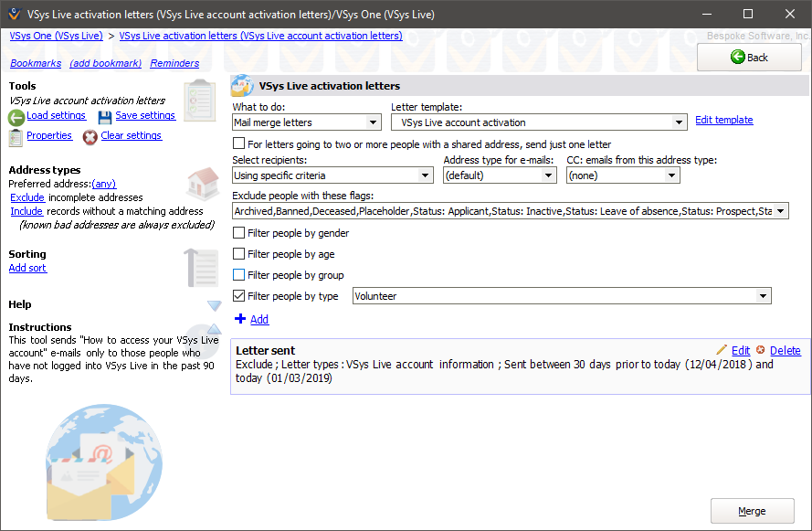This screenshot has width=812, height=531.
Task: Open the Bookmarks link
Action: click(x=36, y=63)
